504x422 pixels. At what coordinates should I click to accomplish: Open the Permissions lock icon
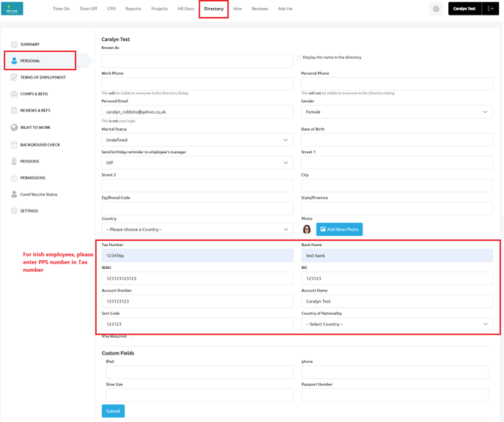tap(14, 178)
